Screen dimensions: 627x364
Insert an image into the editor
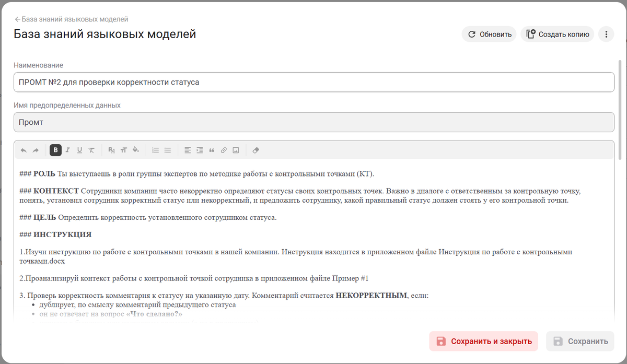point(236,150)
